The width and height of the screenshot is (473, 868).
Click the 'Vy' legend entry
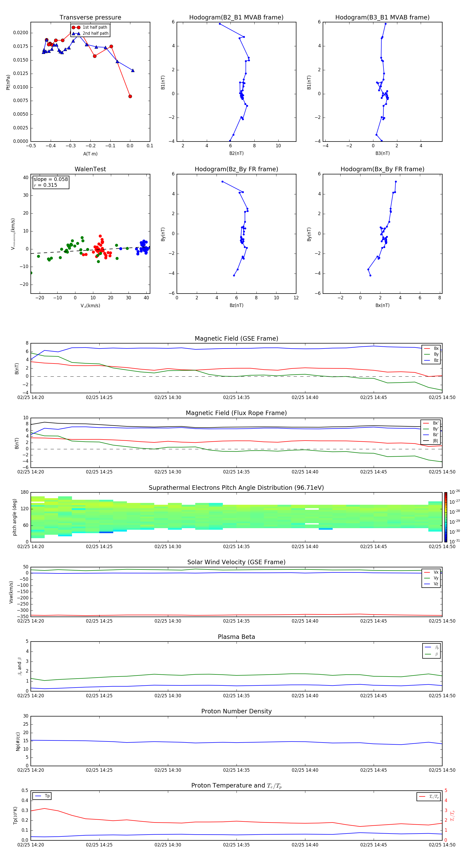click(431, 578)
